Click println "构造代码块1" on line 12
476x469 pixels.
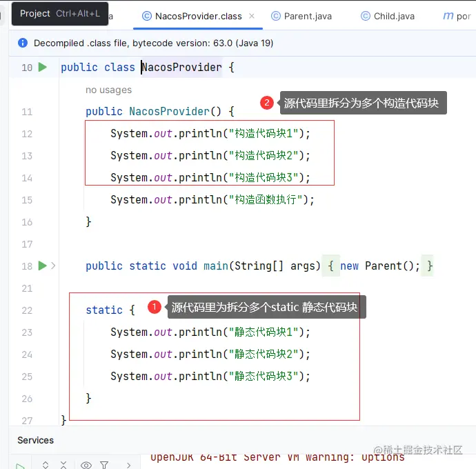coord(210,134)
